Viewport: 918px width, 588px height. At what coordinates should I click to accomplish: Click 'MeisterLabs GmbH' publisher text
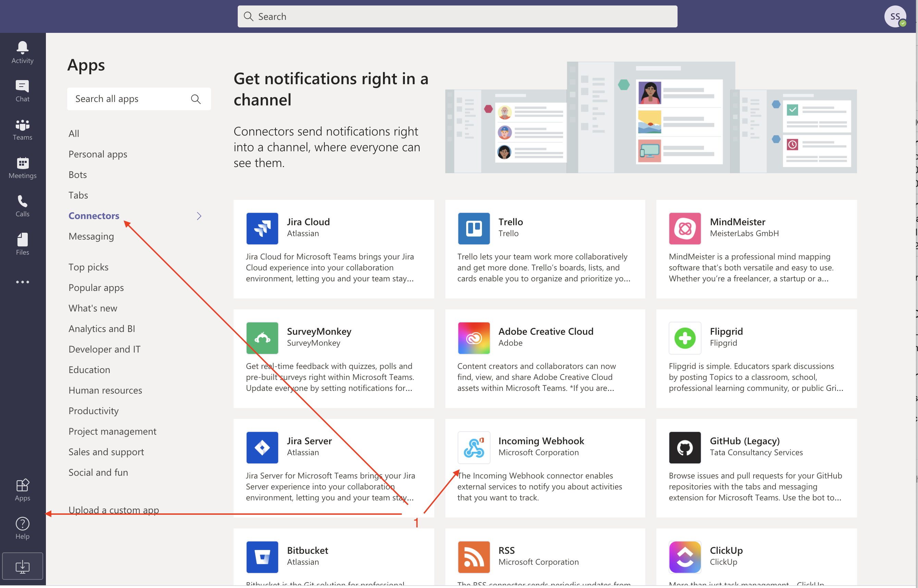coord(744,233)
